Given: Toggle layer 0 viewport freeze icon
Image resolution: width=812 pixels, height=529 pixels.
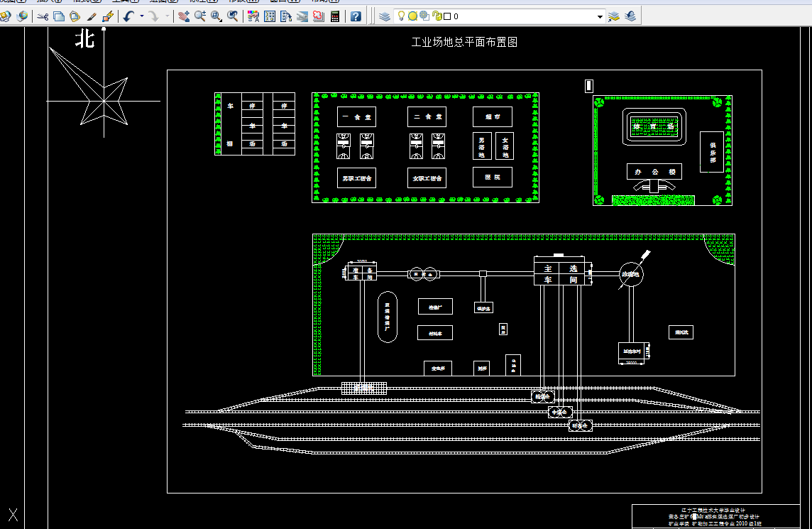Looking at the screenshot, I should [424, 16].
